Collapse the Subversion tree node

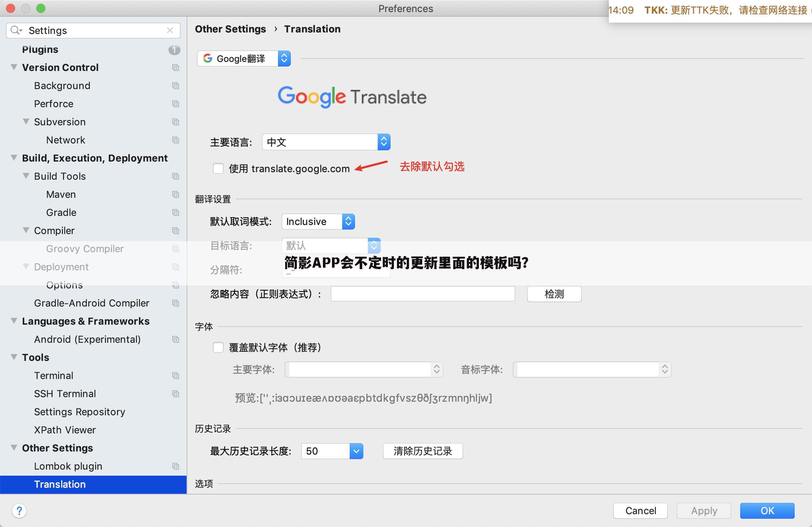click(26, 122)
